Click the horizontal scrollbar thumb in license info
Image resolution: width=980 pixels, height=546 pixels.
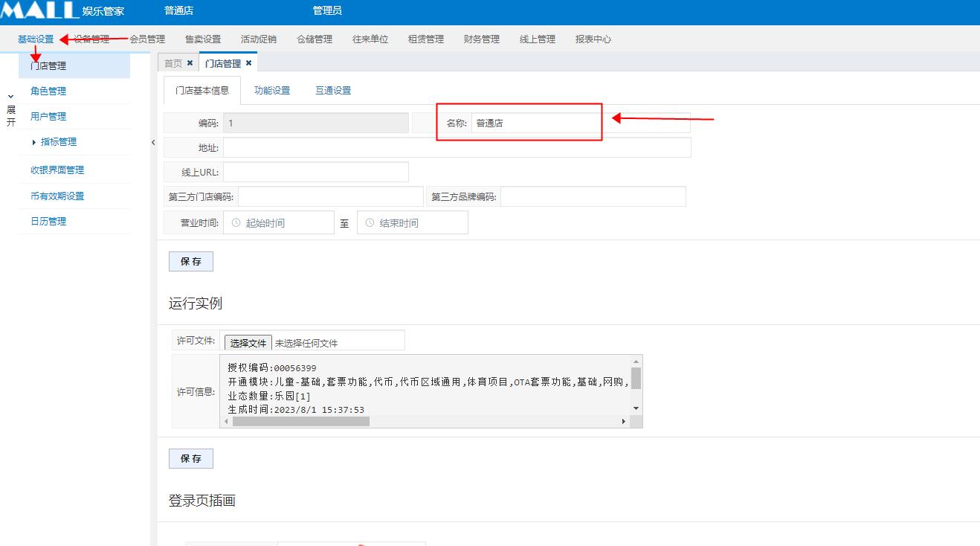tap(301, 422)
